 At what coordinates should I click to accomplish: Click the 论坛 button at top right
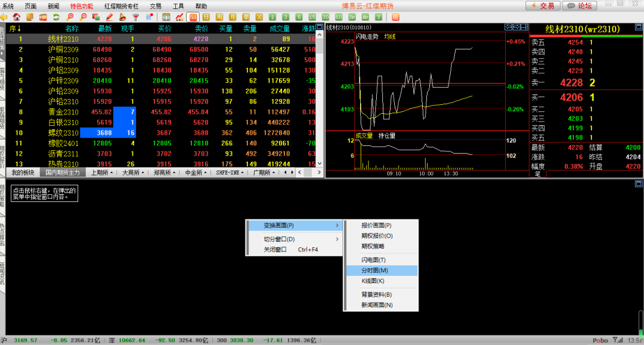[580, 5]
